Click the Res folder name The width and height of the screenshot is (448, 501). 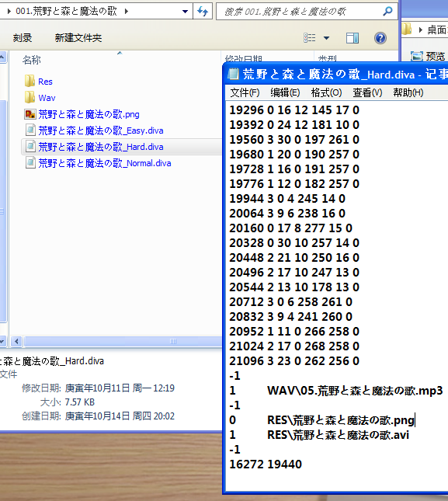45,82
